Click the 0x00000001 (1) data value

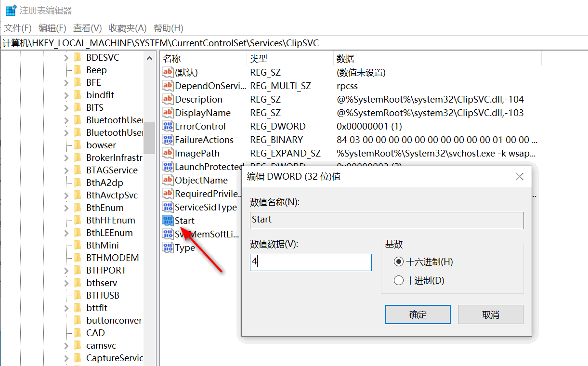click(369, 126)
